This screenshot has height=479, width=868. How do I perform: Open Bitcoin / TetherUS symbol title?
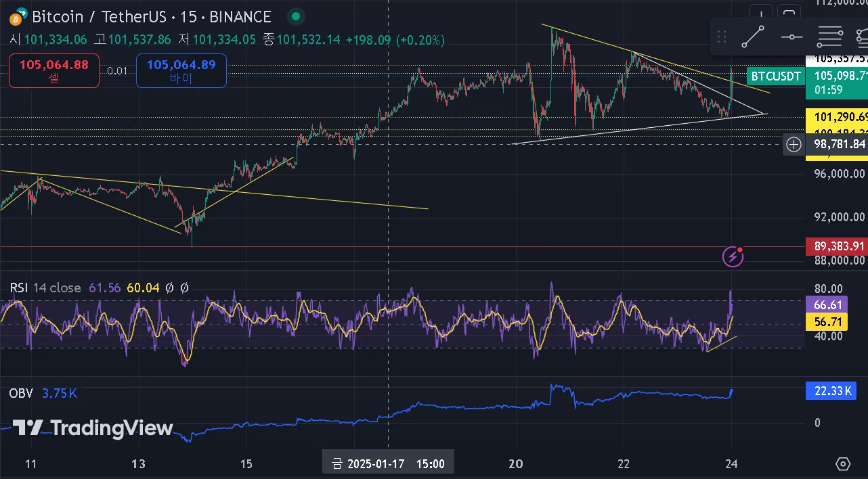coord(151,16)
